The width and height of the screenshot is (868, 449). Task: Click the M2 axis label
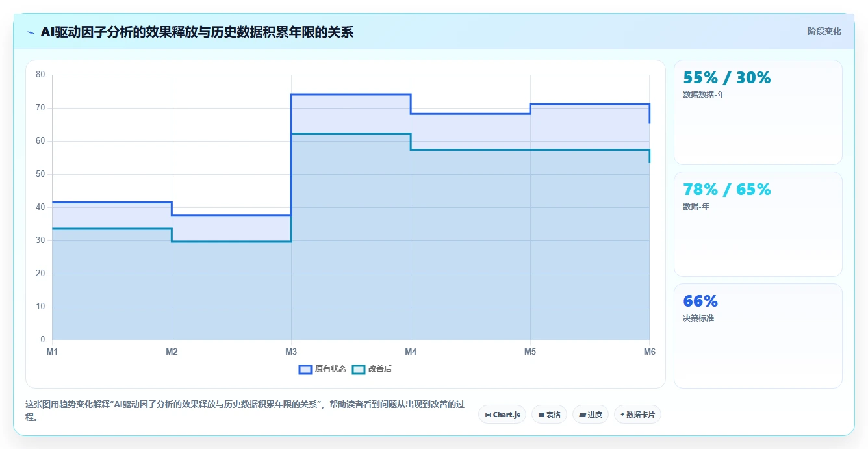pyautogui.click(x=172, y=352)
